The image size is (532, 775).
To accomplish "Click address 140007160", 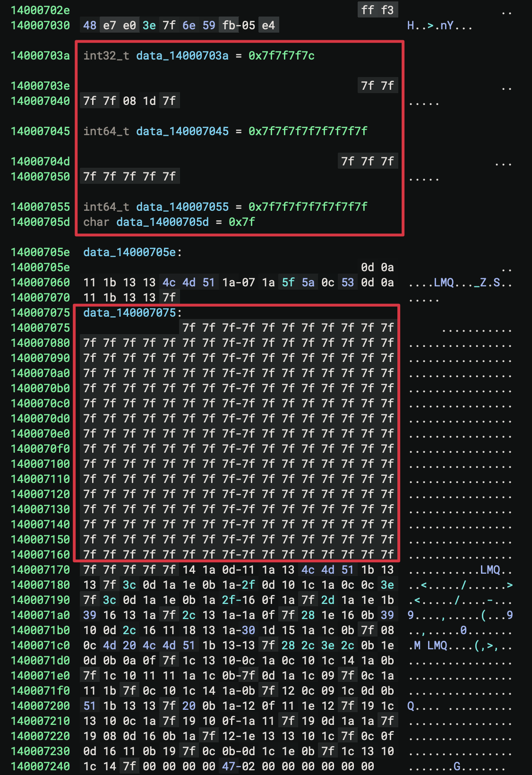I will [40, 554].
